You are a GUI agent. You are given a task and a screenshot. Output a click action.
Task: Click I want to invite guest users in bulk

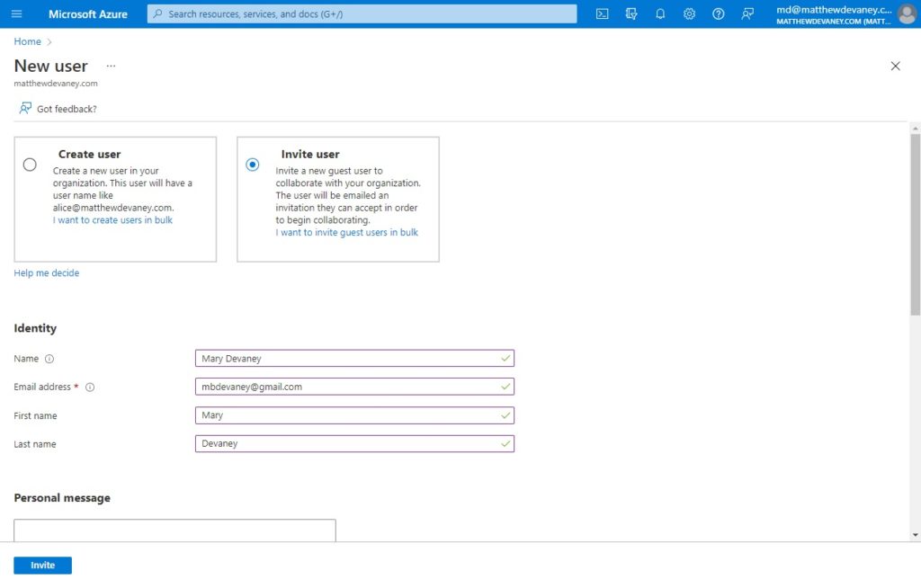point(347,233)
